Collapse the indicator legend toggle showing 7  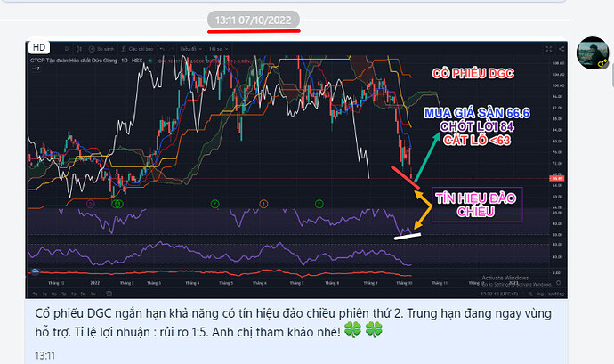36,69
